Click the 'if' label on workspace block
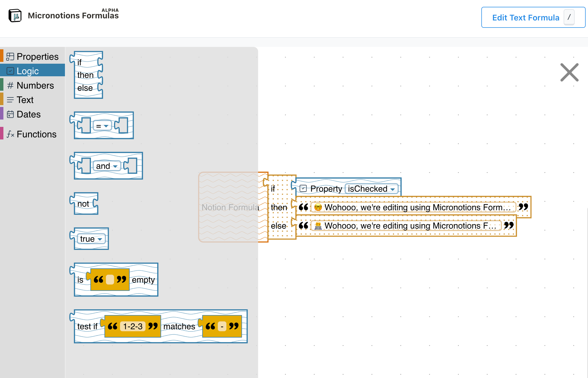 273,189
